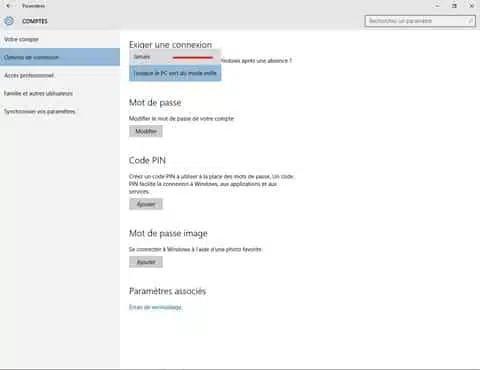This screenshot has width=480, height=370.
Task: Choose the PC wake from sleep option
Action: pos(175,73)
